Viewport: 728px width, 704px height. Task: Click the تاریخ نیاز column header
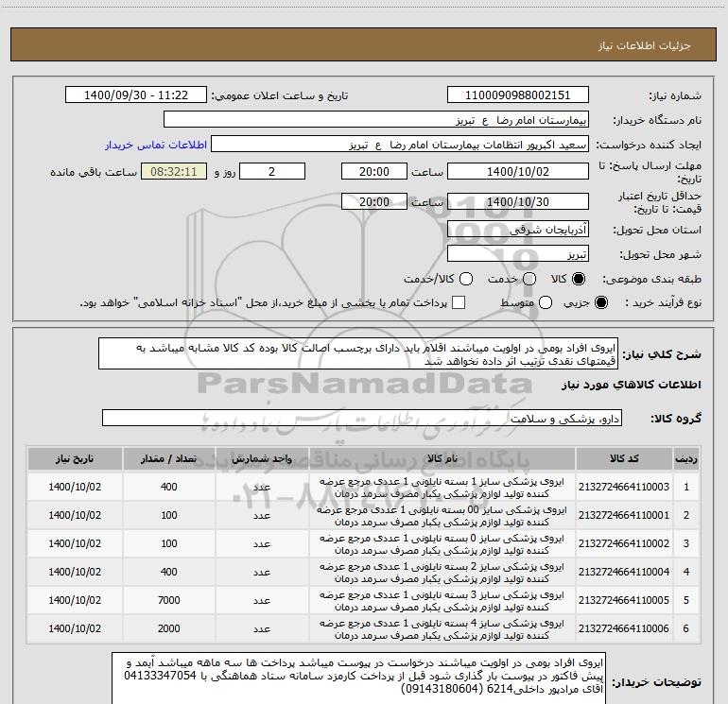click(75, 459)
